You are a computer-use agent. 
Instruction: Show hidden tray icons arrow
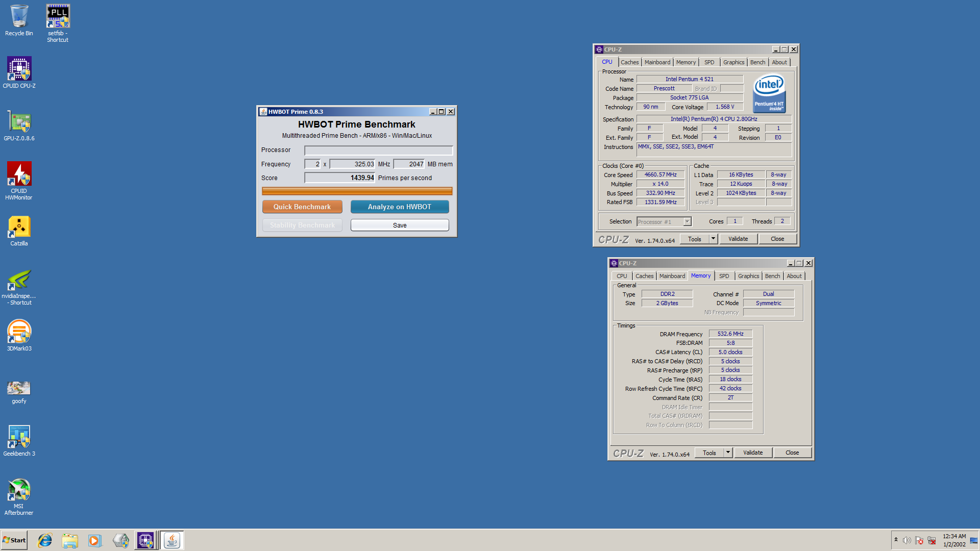pos(896,540)
